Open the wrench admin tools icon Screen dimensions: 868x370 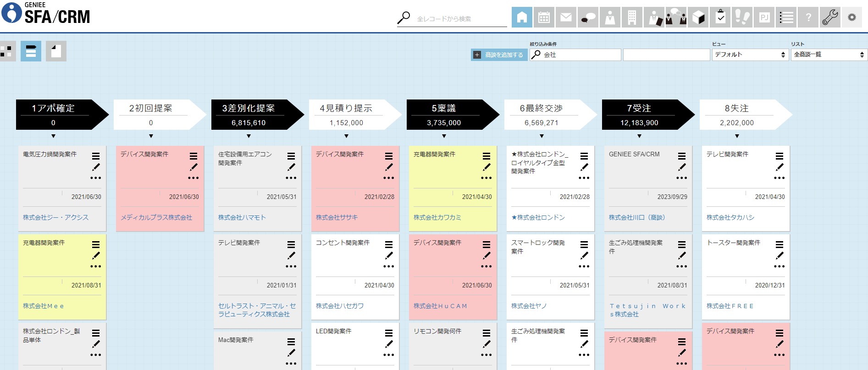pyautogui.click(x=830, y=17)
